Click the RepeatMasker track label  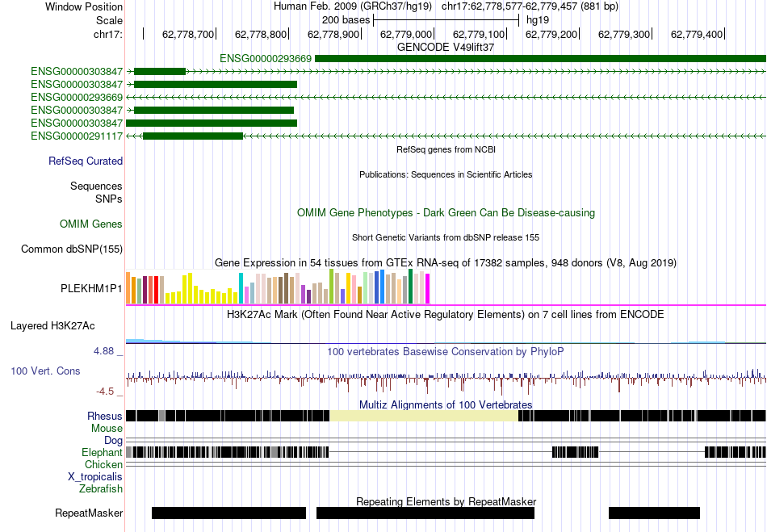point(89,513)
